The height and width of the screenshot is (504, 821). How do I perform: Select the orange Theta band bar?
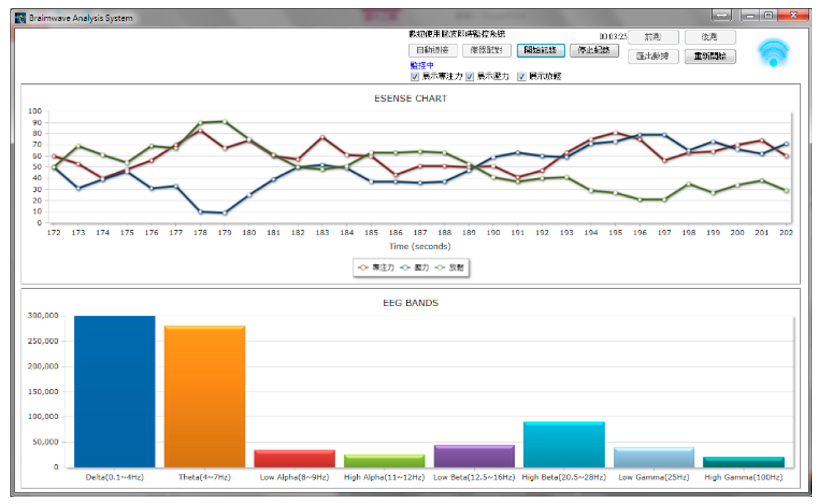point(205,396)
